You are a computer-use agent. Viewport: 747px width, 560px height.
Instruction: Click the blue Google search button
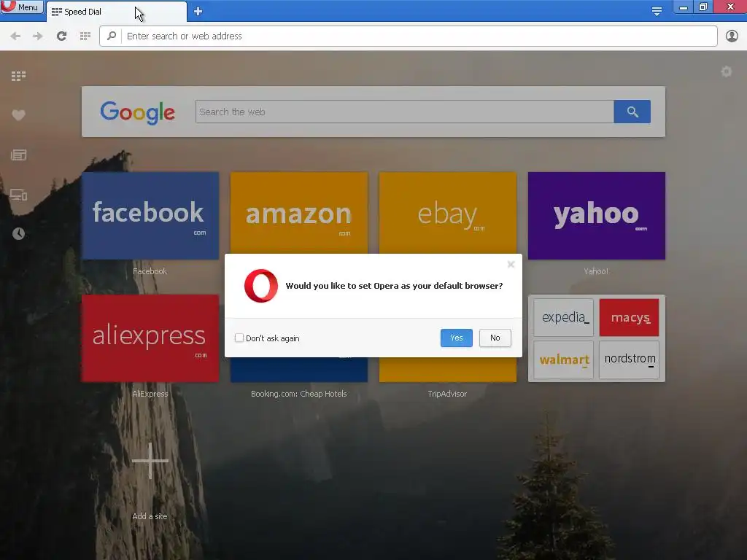[632, 112]
